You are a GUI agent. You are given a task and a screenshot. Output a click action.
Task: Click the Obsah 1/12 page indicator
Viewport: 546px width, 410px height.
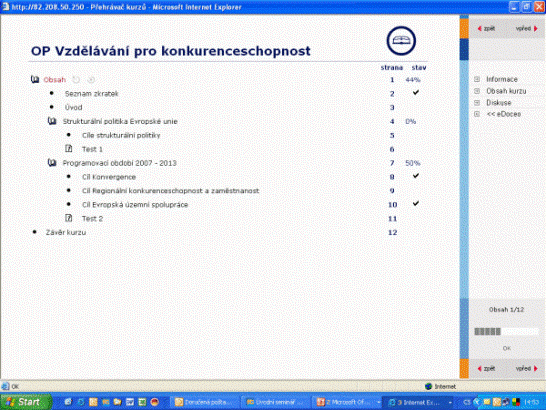506,309
